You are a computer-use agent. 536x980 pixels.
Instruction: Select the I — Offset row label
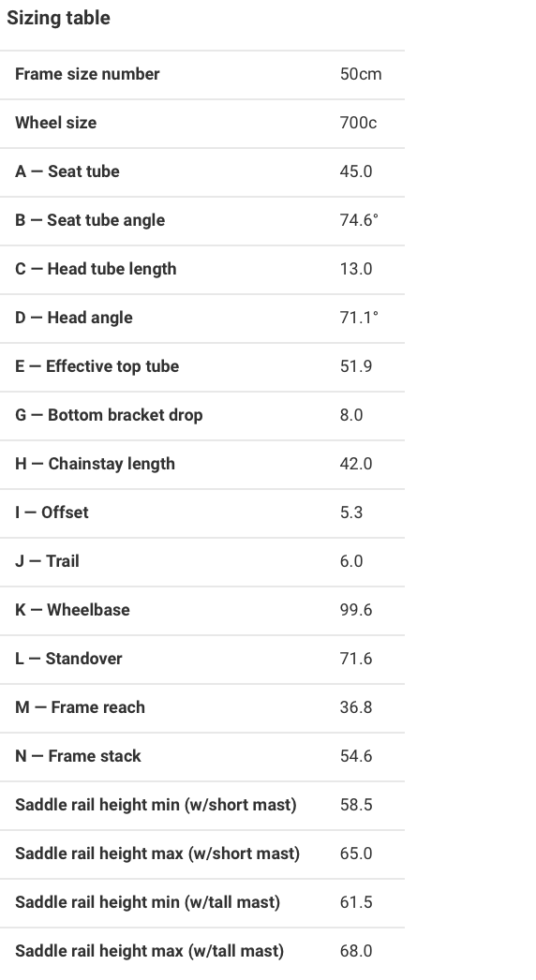(52, 512)
